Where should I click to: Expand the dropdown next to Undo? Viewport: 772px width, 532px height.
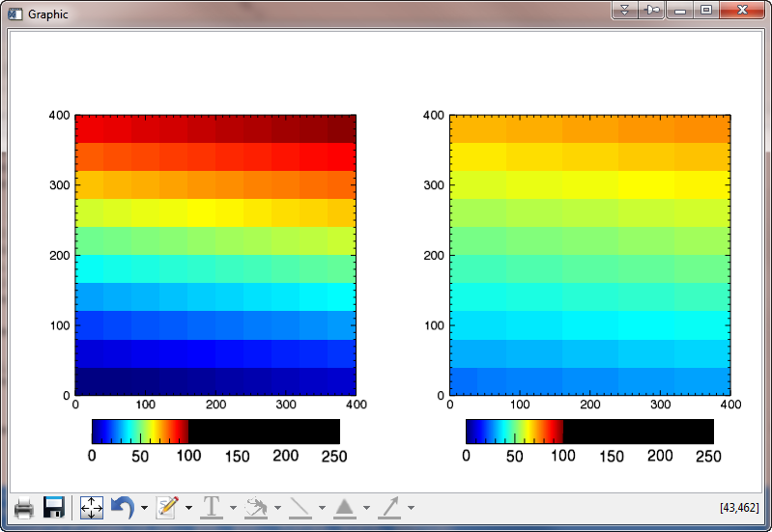144,508
